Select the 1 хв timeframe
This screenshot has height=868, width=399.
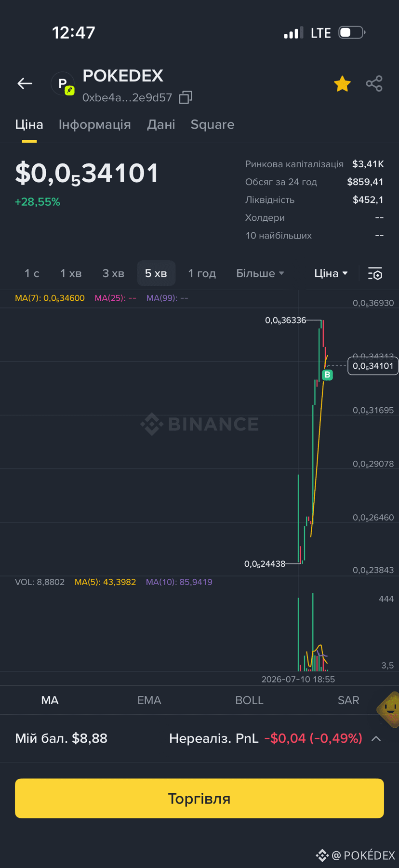point(71,273)
